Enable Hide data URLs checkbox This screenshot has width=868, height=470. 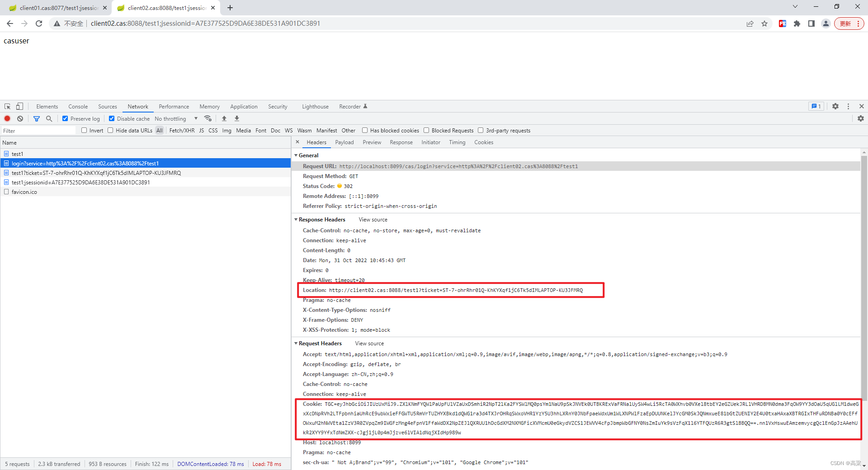pos(110,130)
